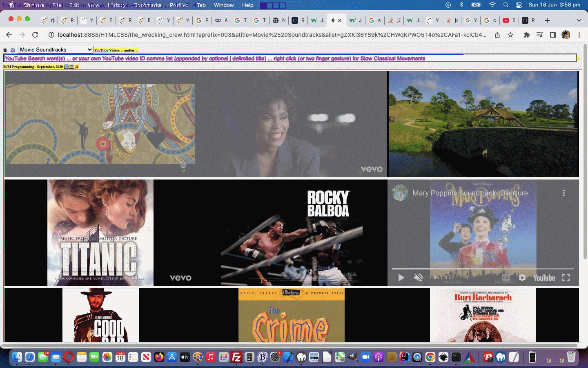Screen dimensions: 588x368
Task: Play the Rocky Balboa video thumbnail
Action: coord(291,233)
